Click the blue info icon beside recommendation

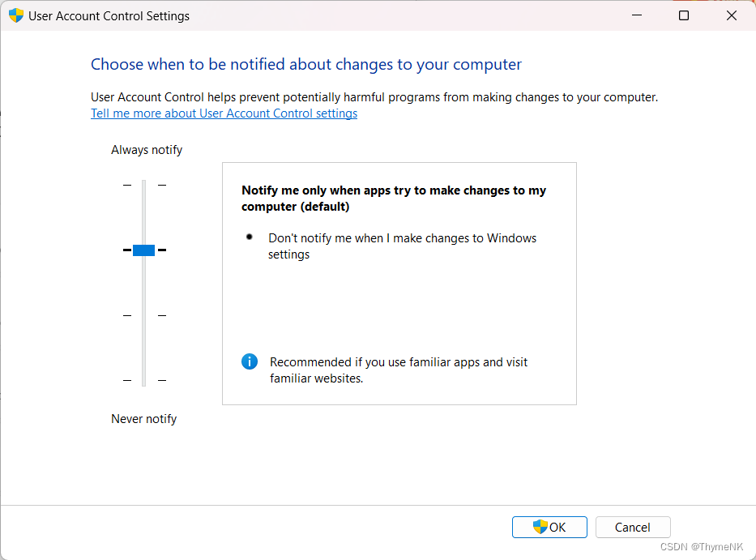[x=250, y=361]
